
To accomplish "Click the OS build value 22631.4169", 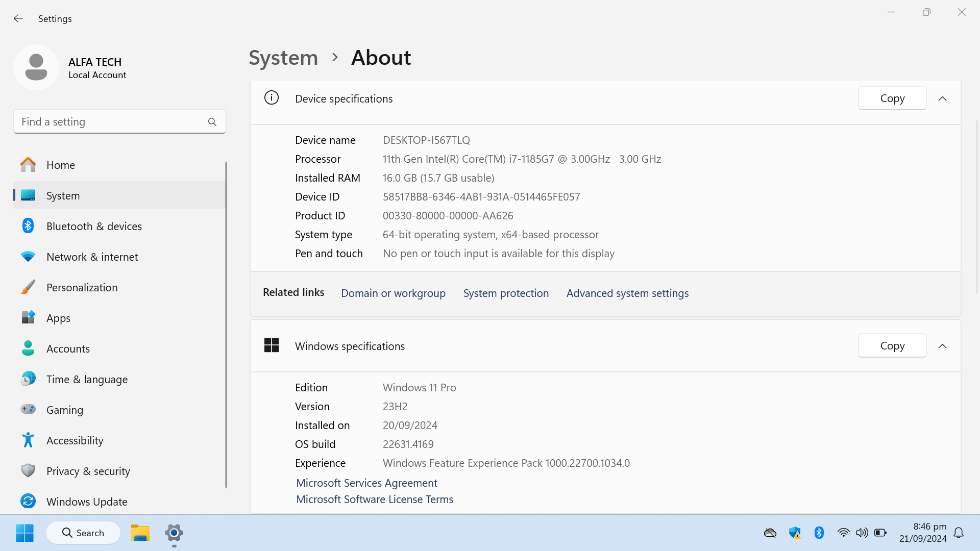I will pyautogui.click(x=408, y=444).
